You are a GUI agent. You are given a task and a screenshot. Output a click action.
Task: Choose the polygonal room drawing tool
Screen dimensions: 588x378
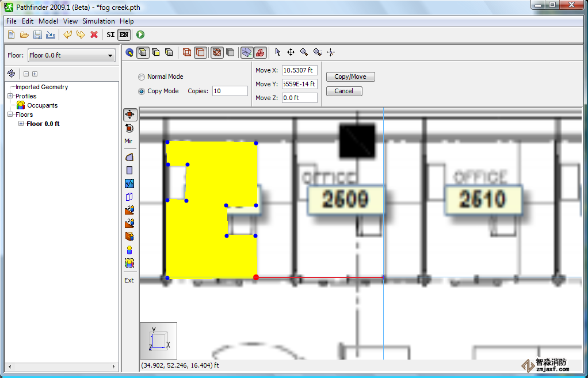click(129, 156)
